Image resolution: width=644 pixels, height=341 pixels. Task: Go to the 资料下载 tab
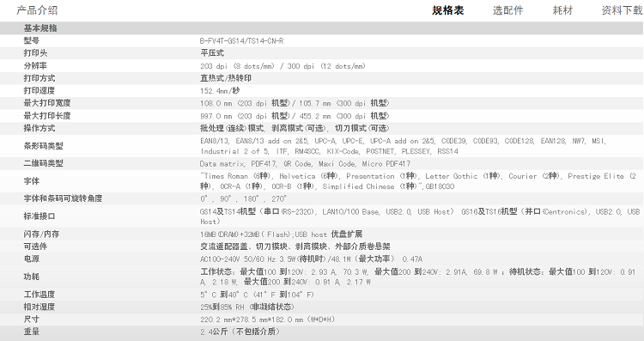pos(623,10)
